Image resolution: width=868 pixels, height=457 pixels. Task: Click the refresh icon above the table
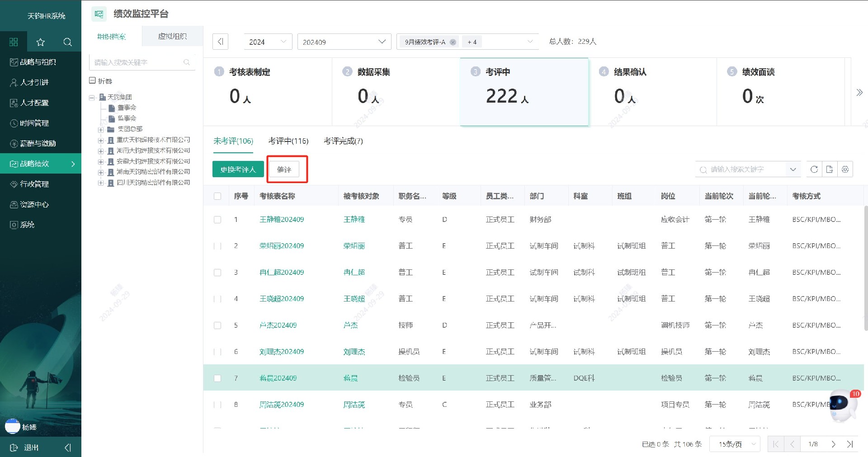click(814, 169)
